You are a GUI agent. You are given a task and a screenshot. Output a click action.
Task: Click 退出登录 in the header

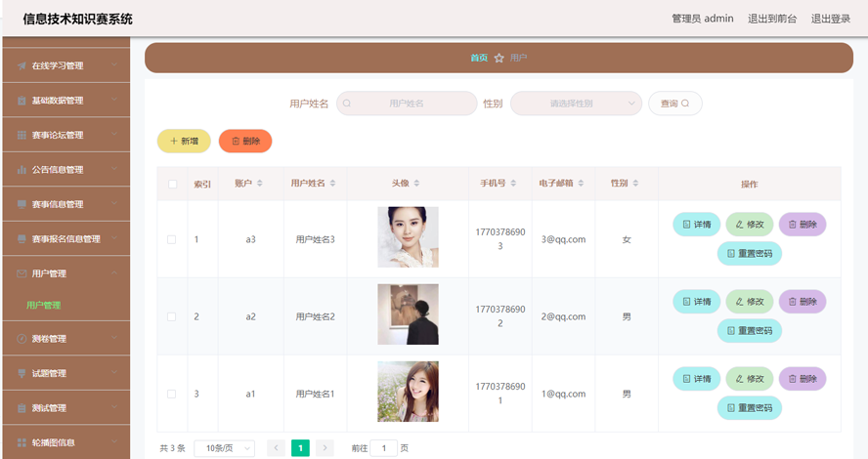830,19
